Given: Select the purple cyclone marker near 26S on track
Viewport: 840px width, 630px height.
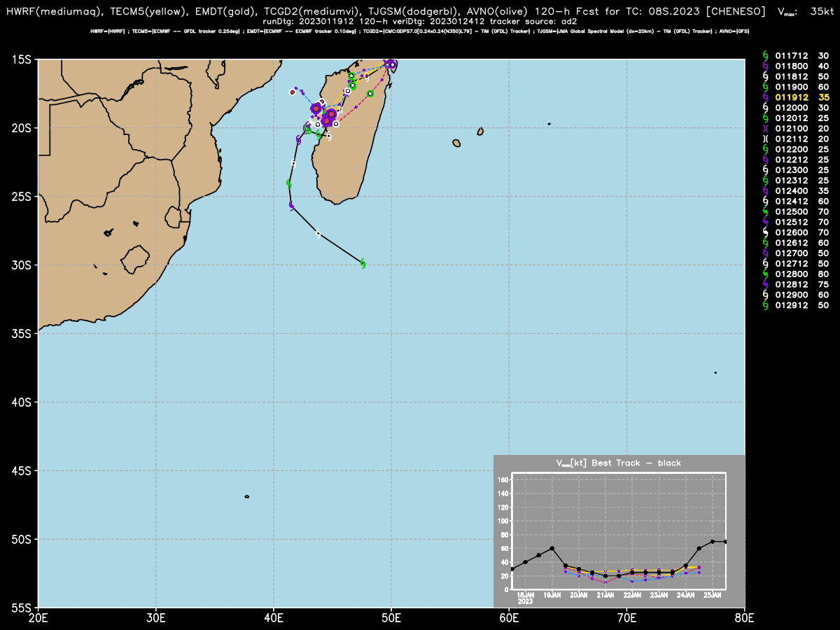Looking at the screenshot, I should coord(291,206).
